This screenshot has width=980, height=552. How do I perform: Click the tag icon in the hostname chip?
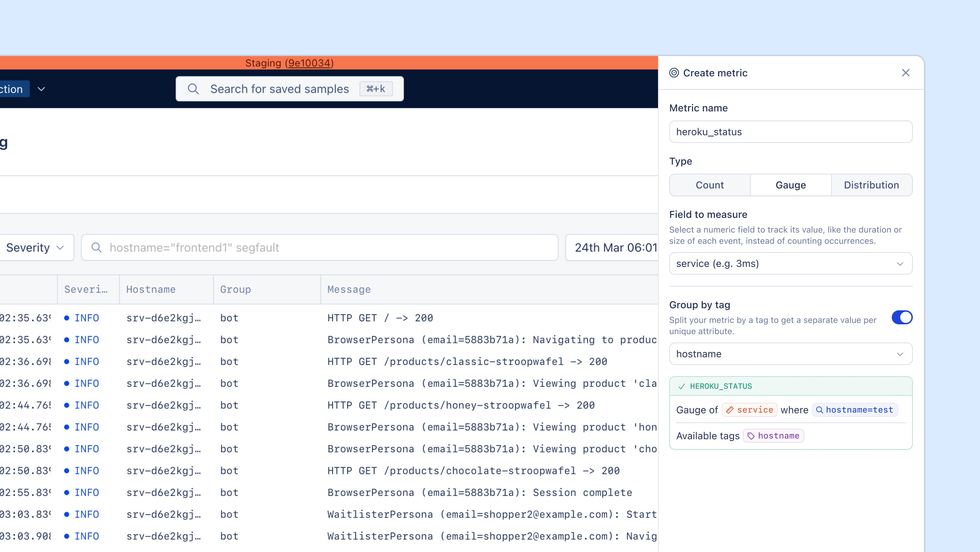pyautogui.click(x=751, y=436)
